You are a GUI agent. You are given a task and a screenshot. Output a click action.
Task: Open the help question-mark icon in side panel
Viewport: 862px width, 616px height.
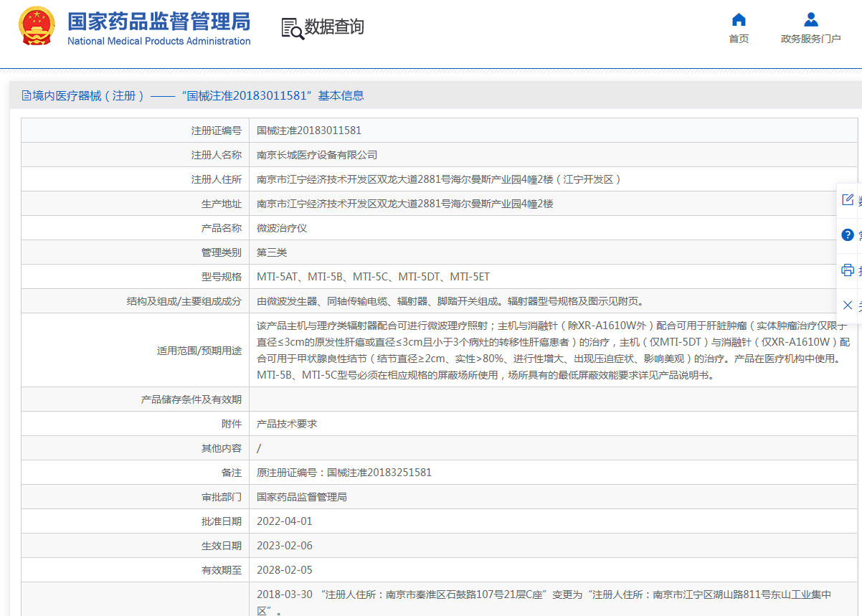848,235
